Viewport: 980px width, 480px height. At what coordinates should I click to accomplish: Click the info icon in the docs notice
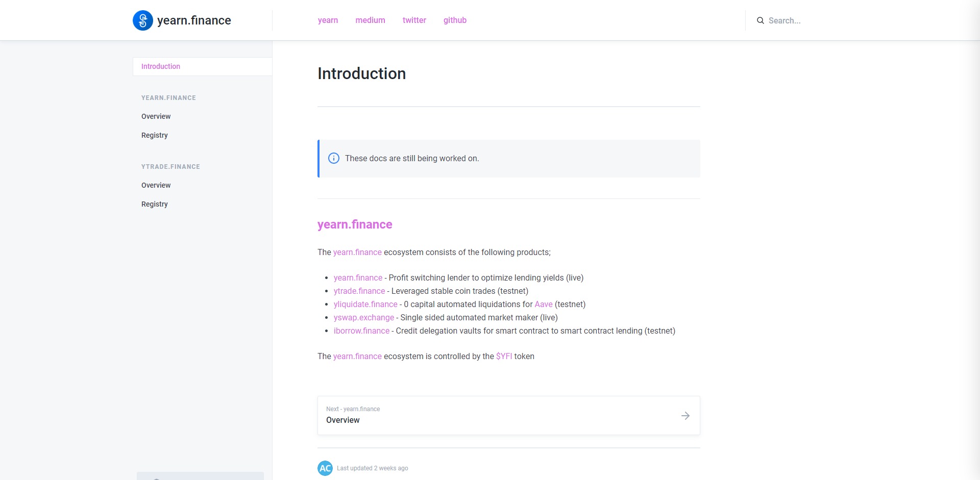coord(334,158)
